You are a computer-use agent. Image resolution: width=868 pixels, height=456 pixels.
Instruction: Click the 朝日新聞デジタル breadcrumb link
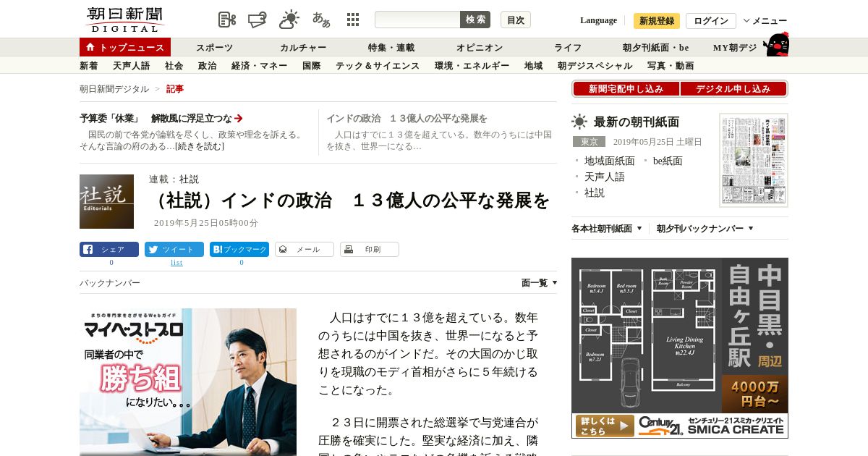pyautogui.click(x=114, y=89)
